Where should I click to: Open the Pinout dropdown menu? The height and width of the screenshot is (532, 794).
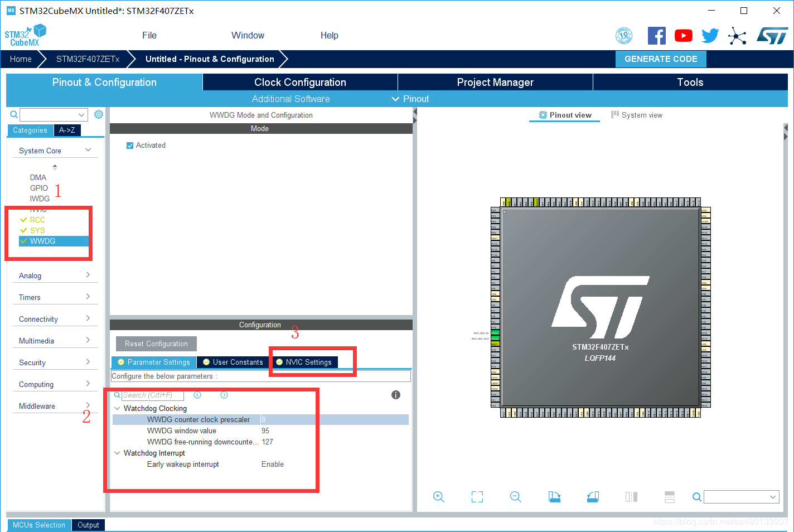(410, 99)
